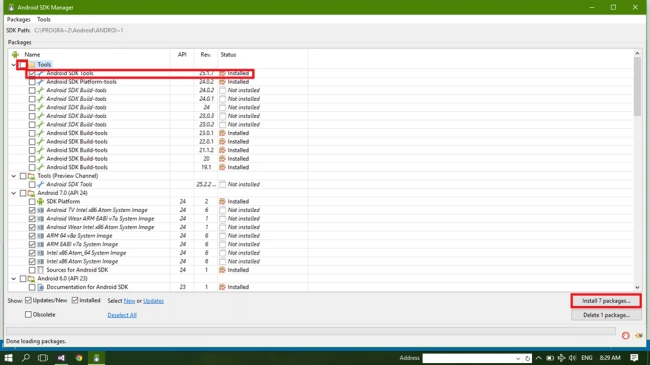Open the Action Center notification icon
Viewport: 650px width, 365px height.
point(634,358)
